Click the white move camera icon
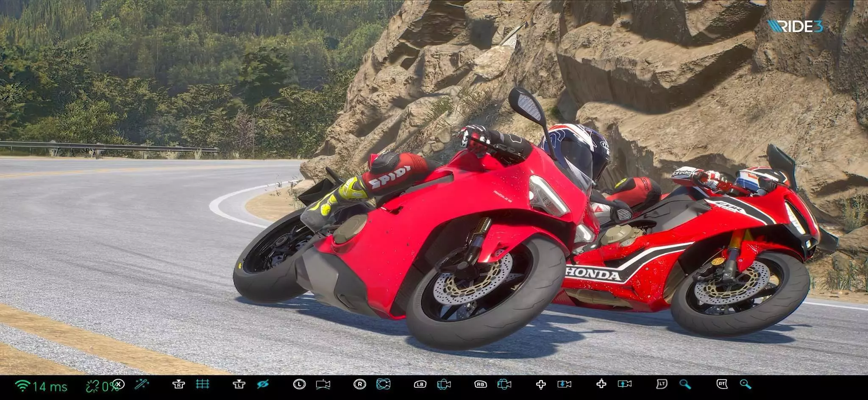The width and height of the screenshot is (868, 400). click(323, 384)
